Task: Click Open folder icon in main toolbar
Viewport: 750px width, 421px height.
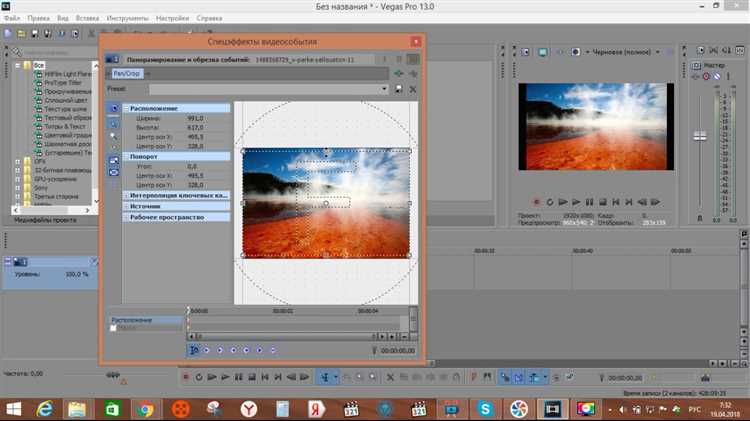Action: coord(22,33)
